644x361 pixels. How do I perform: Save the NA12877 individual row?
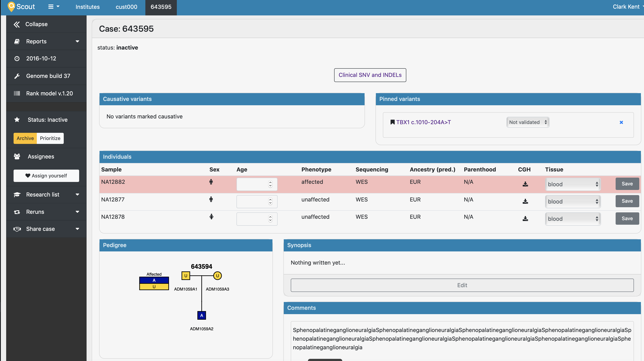(x=627, y=201)
